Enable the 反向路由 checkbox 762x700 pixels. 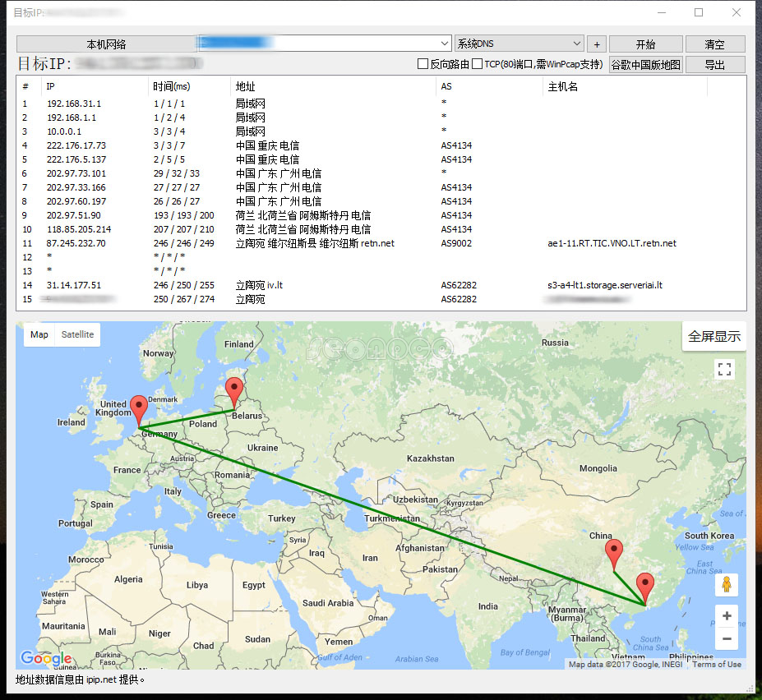pos(423,64)
